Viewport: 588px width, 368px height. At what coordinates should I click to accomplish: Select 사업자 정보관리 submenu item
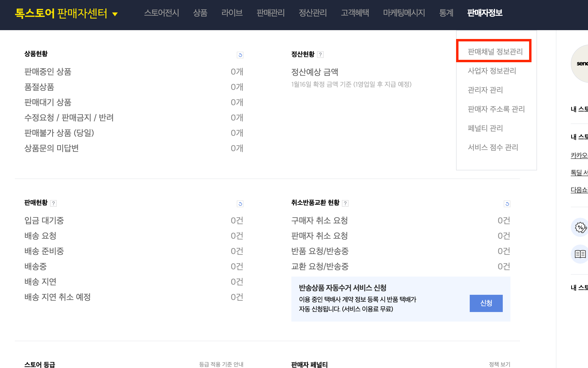point(492,71)
